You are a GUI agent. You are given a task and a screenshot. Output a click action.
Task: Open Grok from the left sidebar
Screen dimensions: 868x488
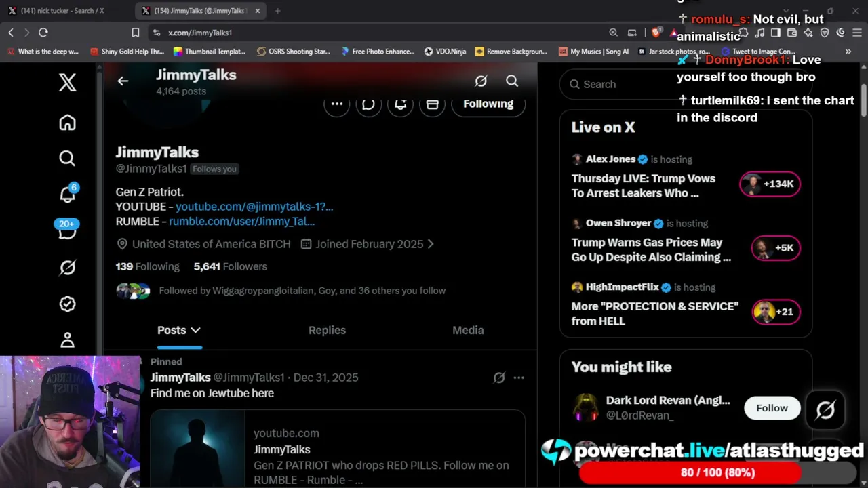(x=67, y=268)
